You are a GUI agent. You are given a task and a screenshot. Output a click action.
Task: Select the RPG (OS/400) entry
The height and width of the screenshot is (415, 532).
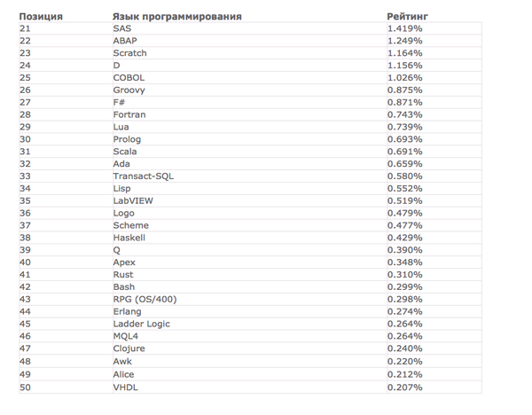click(x=145, y=300)
